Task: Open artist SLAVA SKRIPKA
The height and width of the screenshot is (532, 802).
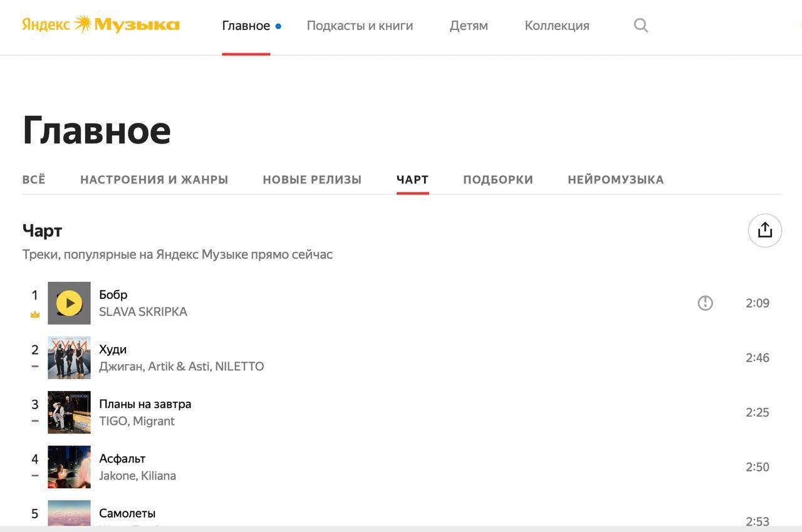Action: click(143, 311)
